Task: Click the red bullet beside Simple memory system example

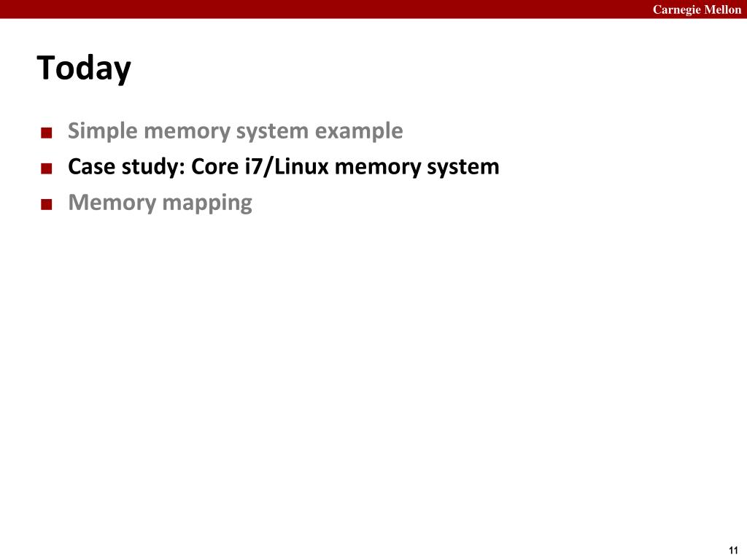Action: (47, 133)
